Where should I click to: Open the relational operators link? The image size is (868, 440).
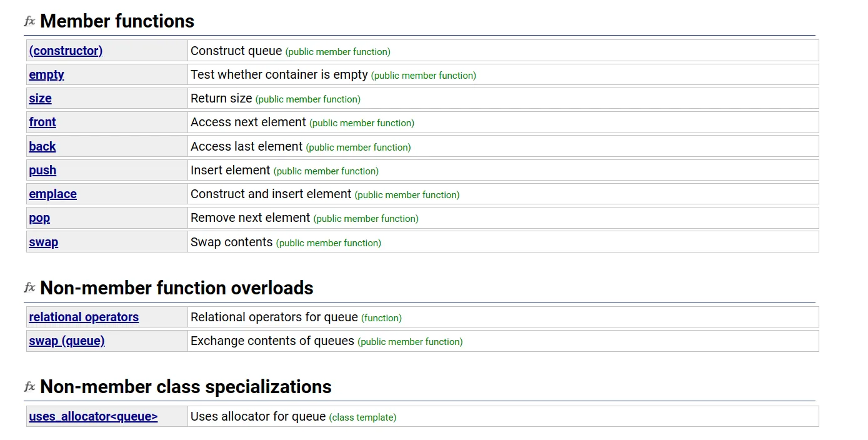click(84, 317)
